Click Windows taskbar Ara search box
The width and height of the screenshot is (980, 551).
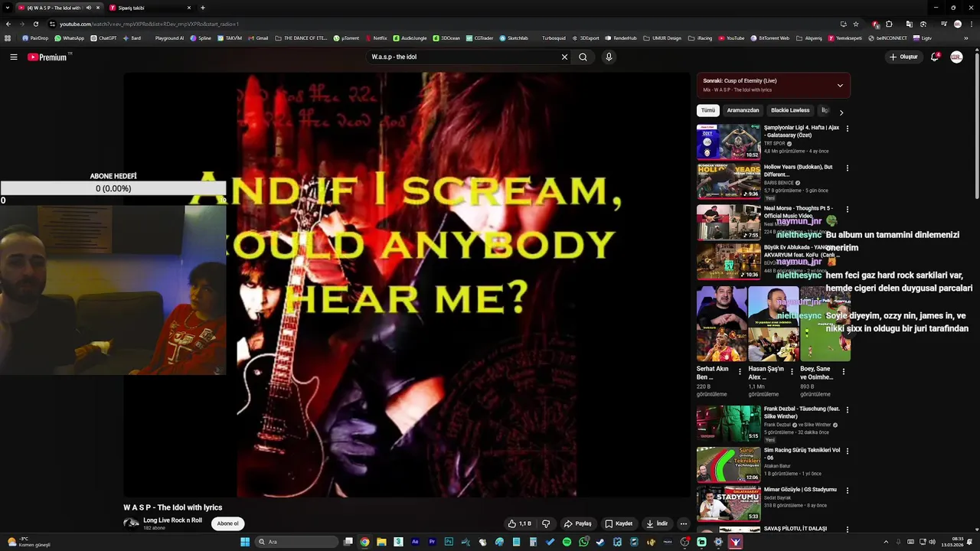[x=297, y=542]
